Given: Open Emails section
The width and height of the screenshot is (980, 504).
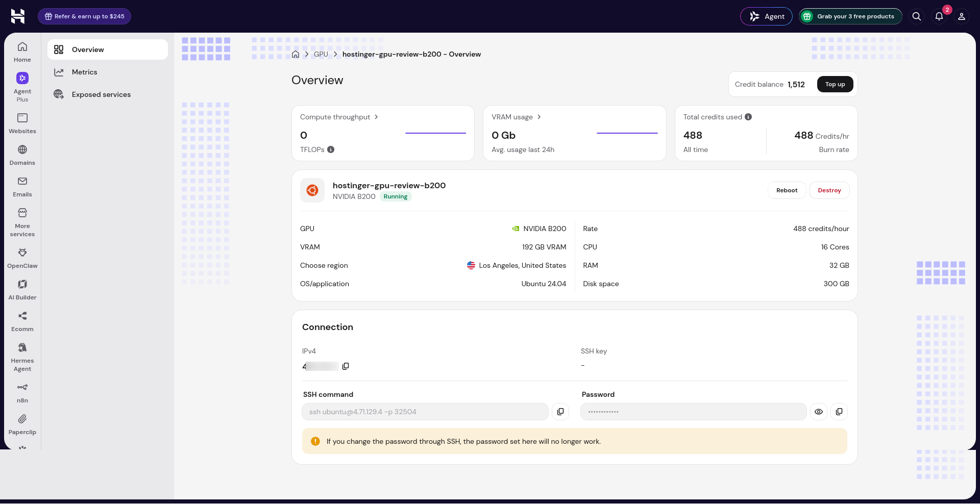Looking at the screenshot, I should (x=22, y=187).
